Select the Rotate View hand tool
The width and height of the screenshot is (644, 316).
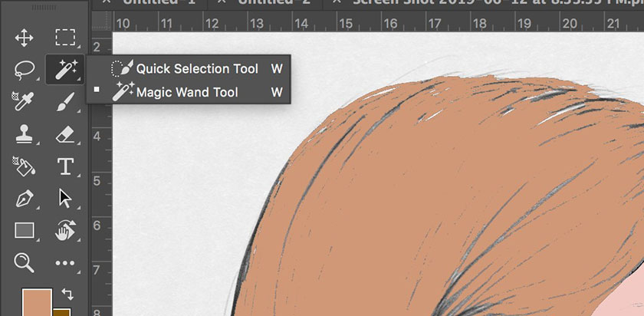tap(66, 231)
